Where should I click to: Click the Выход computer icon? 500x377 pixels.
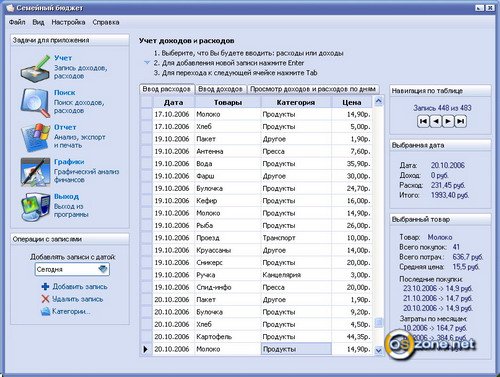click(x=35, y=207)
